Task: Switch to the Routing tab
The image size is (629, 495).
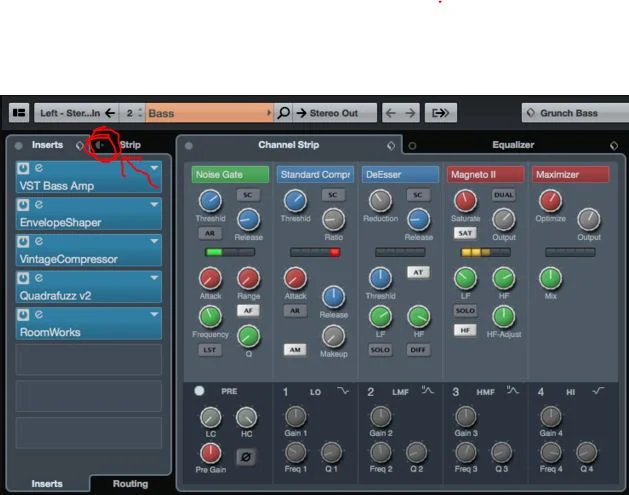Action: pos(130,484)
